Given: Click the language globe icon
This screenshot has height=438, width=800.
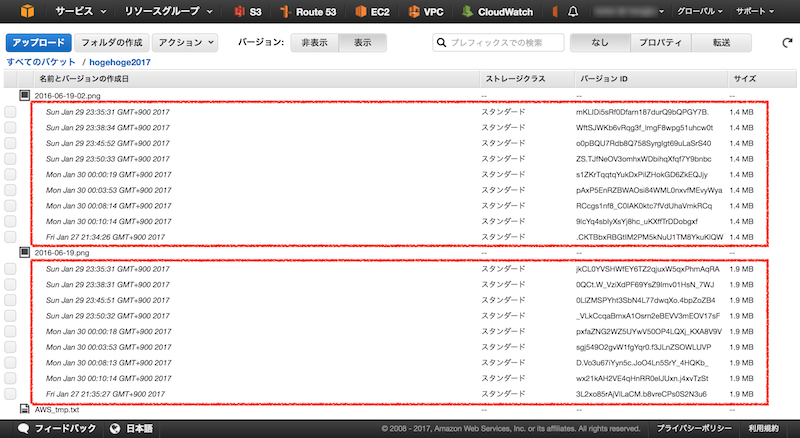Looking at the screenshot, I should pos(115,429).
